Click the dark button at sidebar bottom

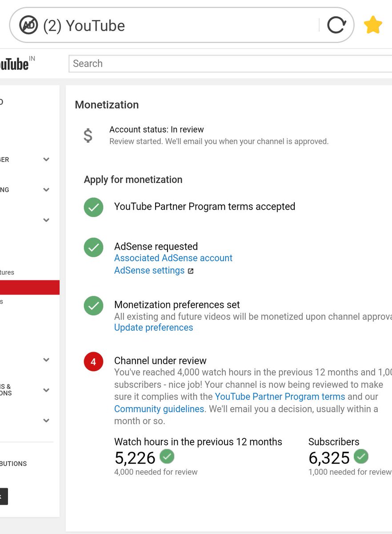tap(4, 496)
